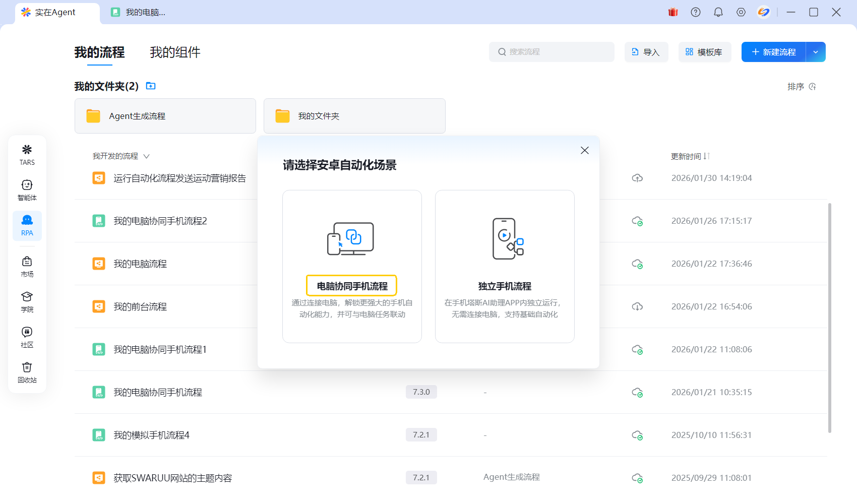Image resolution: width=857 pixels, height=504 pixels.
Task: Open the 回收站 recycle bin
Action: coord(27,372)
